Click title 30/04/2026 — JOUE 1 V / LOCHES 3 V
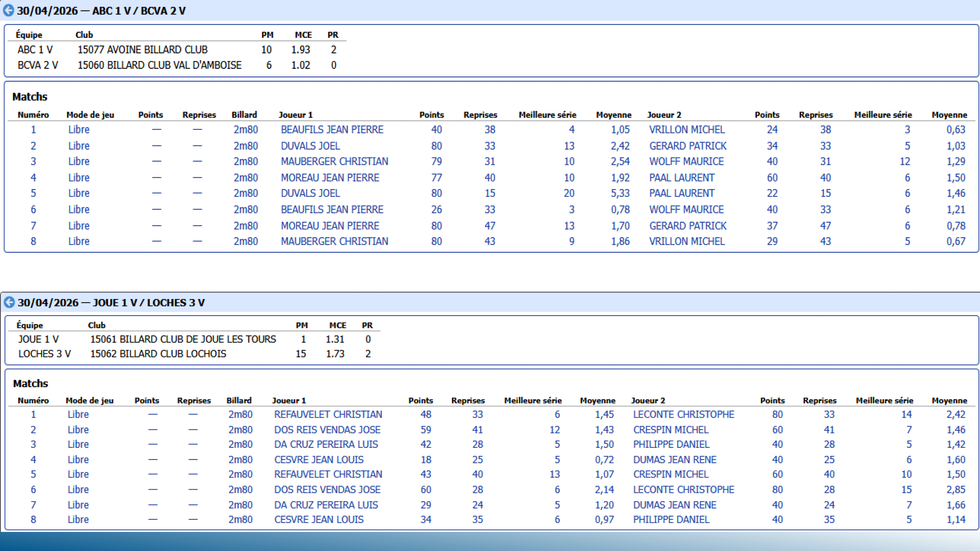980x551 pixels. tap(111, 303)
